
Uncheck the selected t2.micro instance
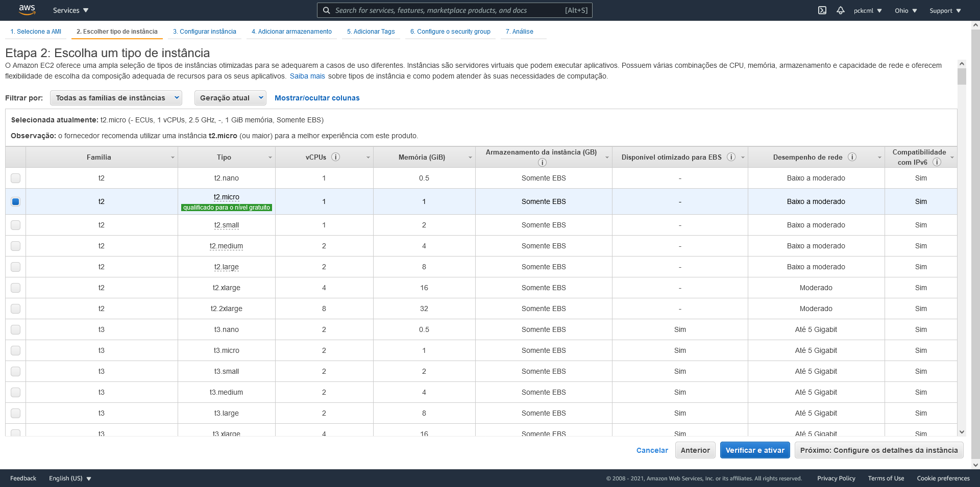pyautogui.click(x=15, y=201)
